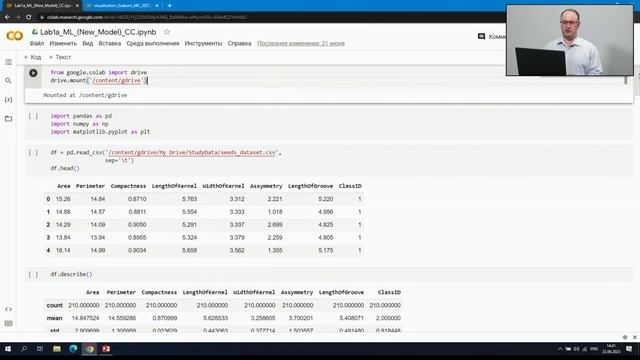Screen dimensions: 640x360
Task: Click the count row label in describe table
Action: point(55,305)
